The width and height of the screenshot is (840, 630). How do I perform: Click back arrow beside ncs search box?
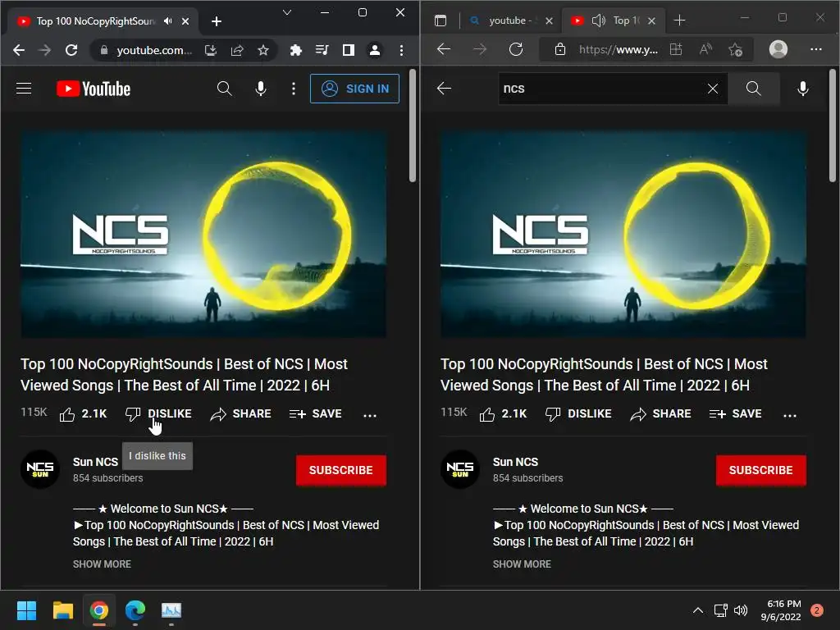click(444, 89)
